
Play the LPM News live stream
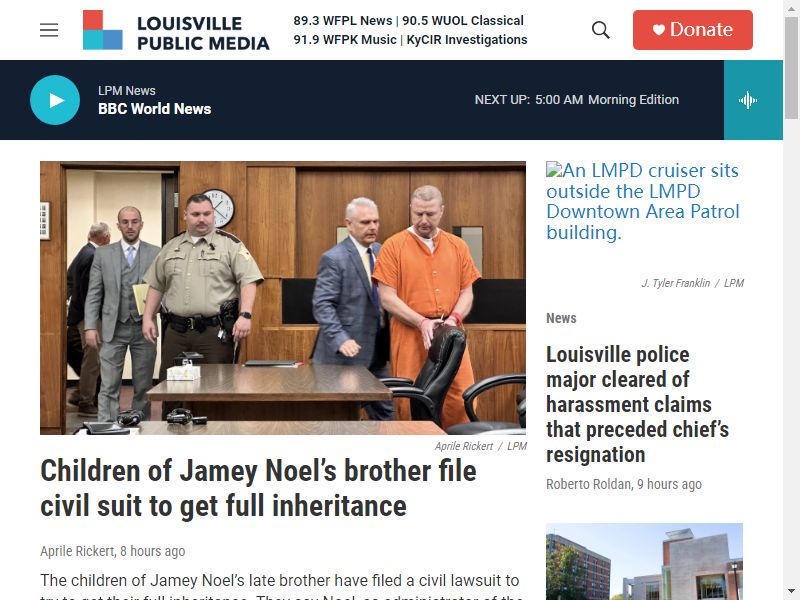55,100
